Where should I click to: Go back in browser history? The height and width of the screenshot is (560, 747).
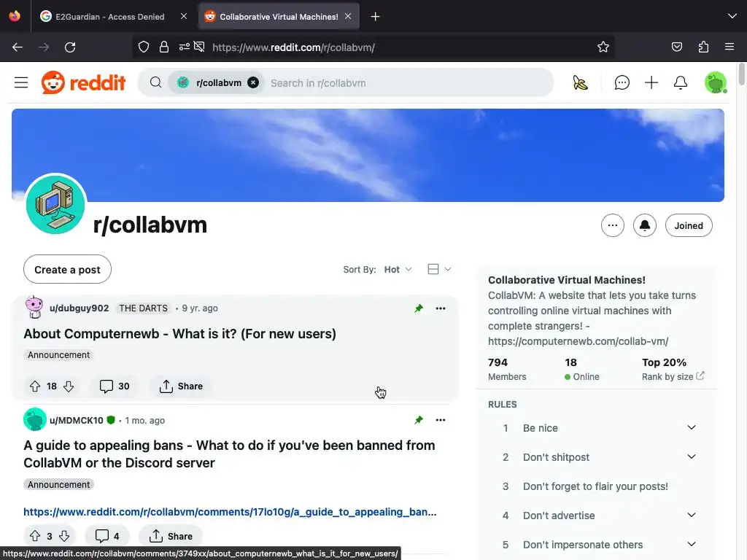coord(18,47)
